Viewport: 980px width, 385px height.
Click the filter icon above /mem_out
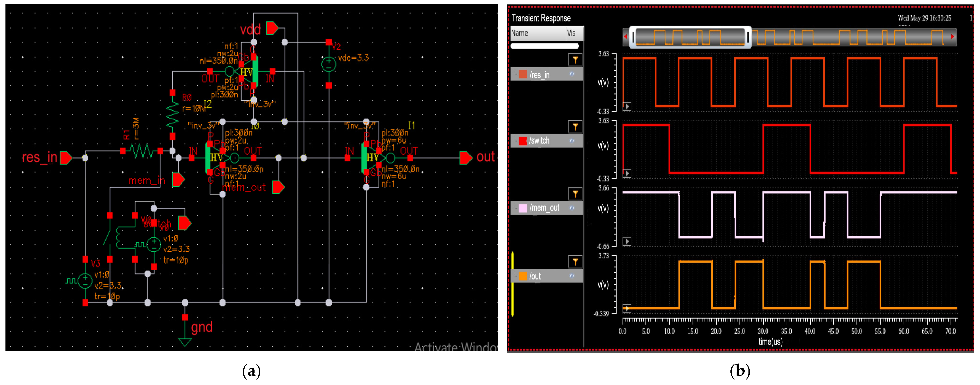tap(575, 194)
